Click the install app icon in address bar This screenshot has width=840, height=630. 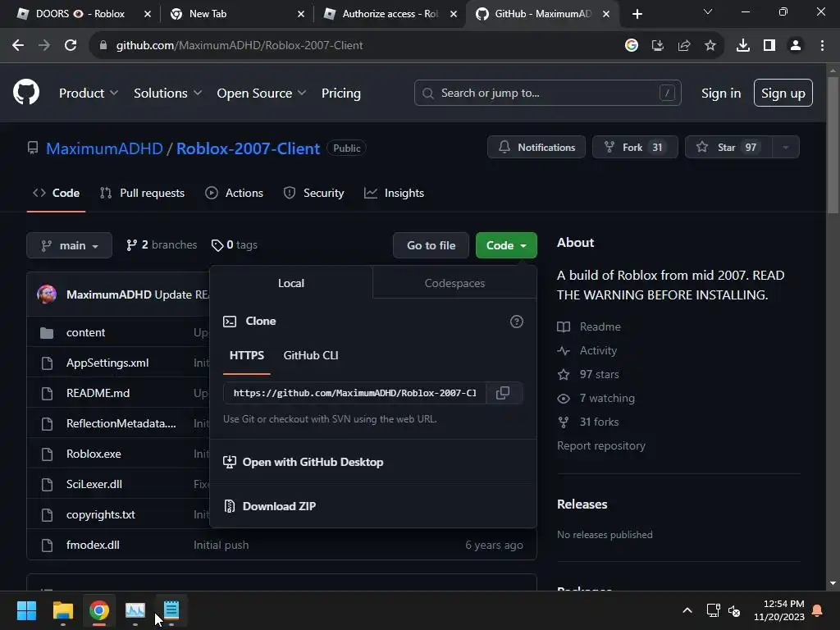pos(657,46)
